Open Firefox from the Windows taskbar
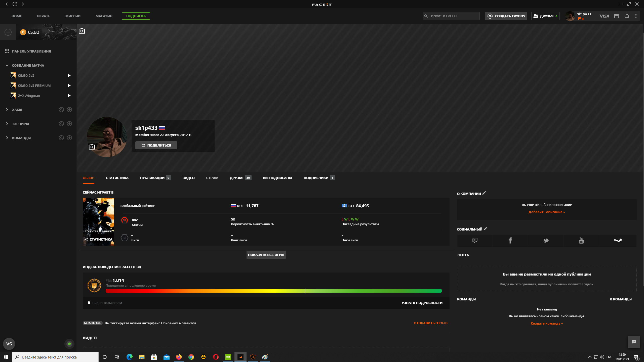 point(179,357)
